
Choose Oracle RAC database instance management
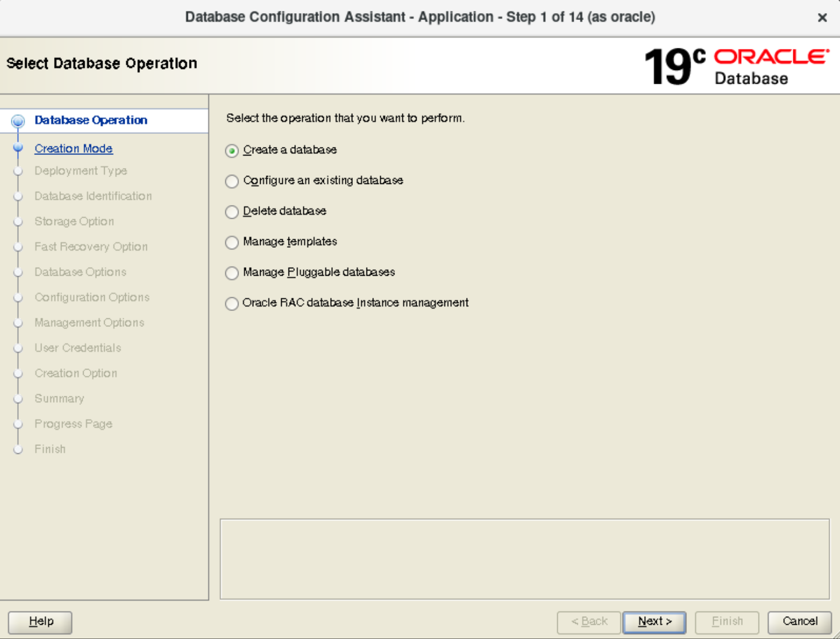click(x=232, y=304)
